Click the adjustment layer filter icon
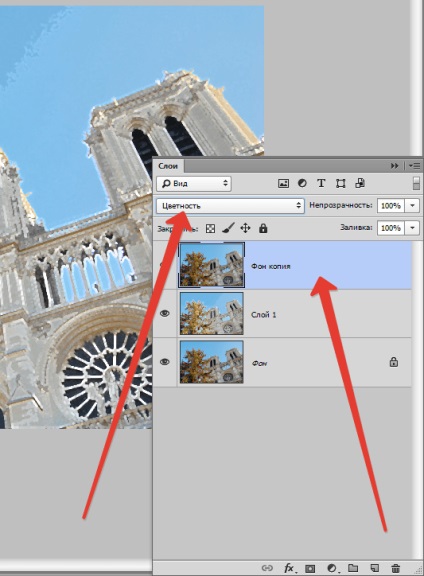The width and height of the screenshot is (424, 576). pyautogui.click(x=302, y=183)
